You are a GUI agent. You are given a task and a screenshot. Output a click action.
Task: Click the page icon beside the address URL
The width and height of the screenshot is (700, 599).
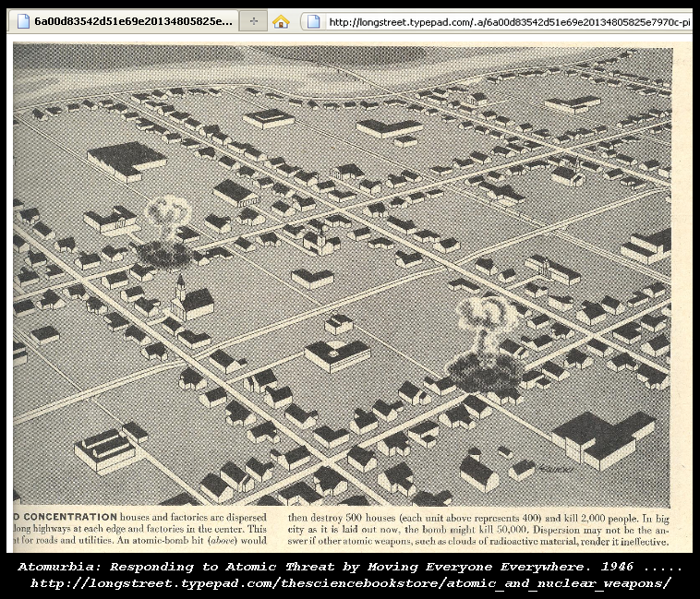[x=314, y=21]
